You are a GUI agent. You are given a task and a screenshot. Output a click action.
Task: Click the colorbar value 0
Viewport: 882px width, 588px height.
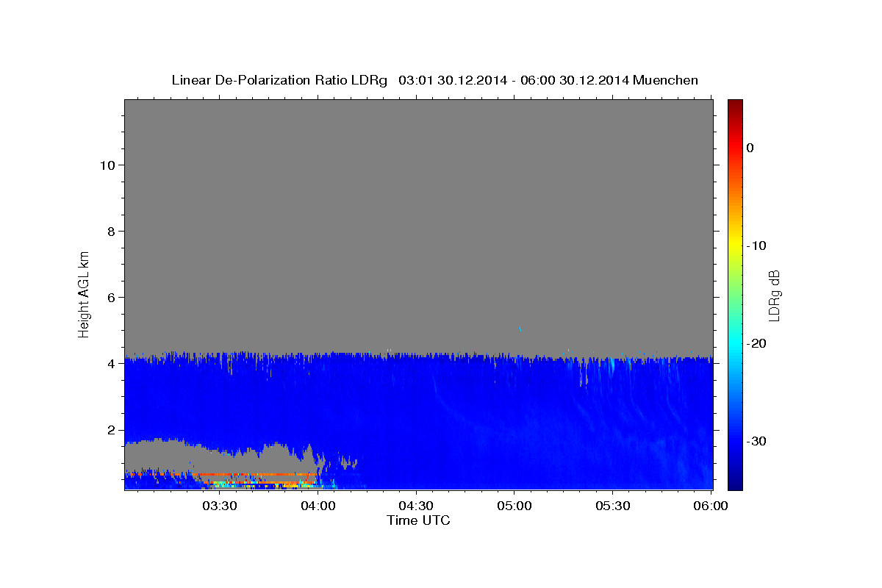pos(750,148)
